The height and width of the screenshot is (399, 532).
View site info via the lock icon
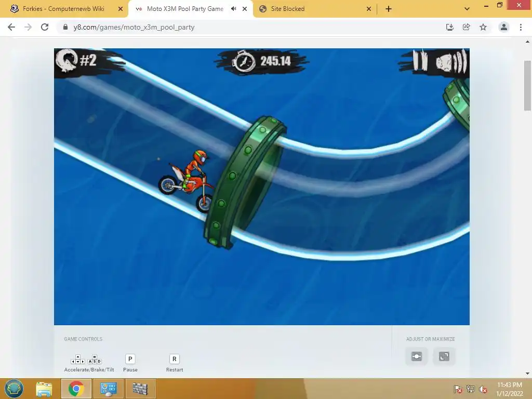tap(65, 27)
